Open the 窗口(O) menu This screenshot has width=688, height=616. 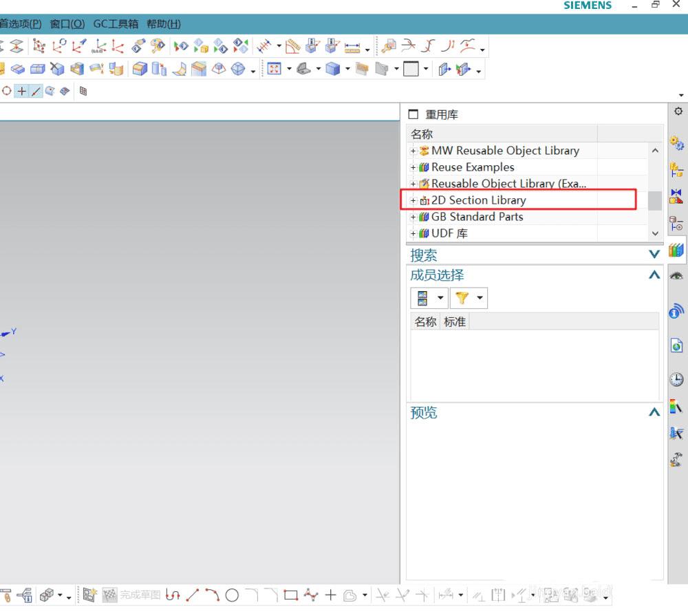(67, 24)
